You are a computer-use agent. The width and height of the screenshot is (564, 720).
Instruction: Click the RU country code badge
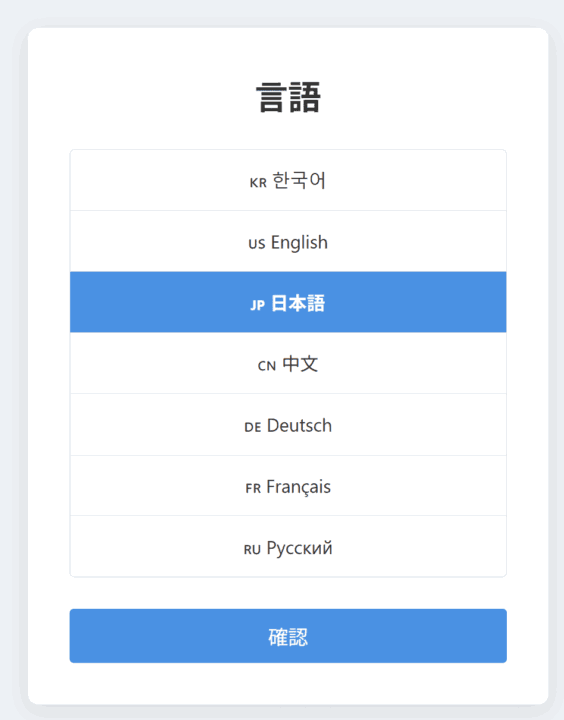click(252, 550)
